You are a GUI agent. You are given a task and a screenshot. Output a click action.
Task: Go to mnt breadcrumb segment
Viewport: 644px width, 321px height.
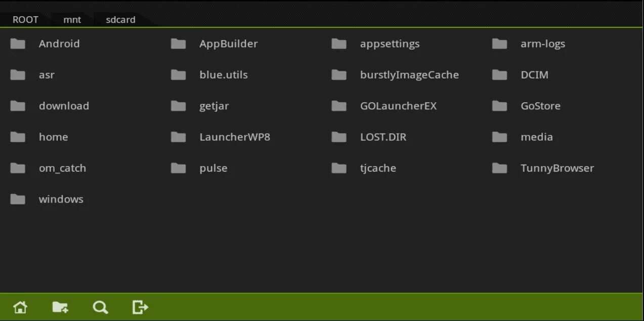(x=72, y=20)
